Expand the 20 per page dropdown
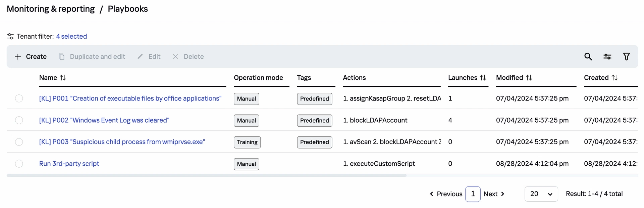The width and height of the screenshot is (644, 208). [x=541, y=194]
